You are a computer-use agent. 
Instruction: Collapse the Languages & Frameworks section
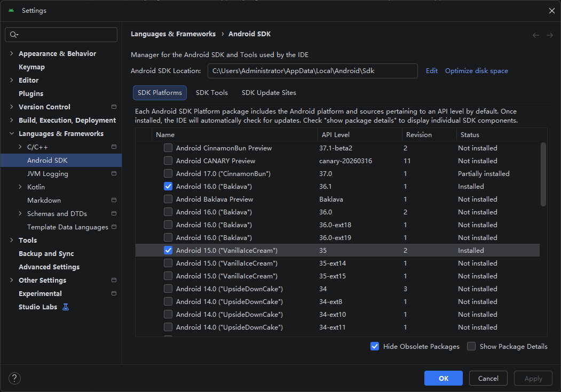pyautogui.click(x=11, y=134)
